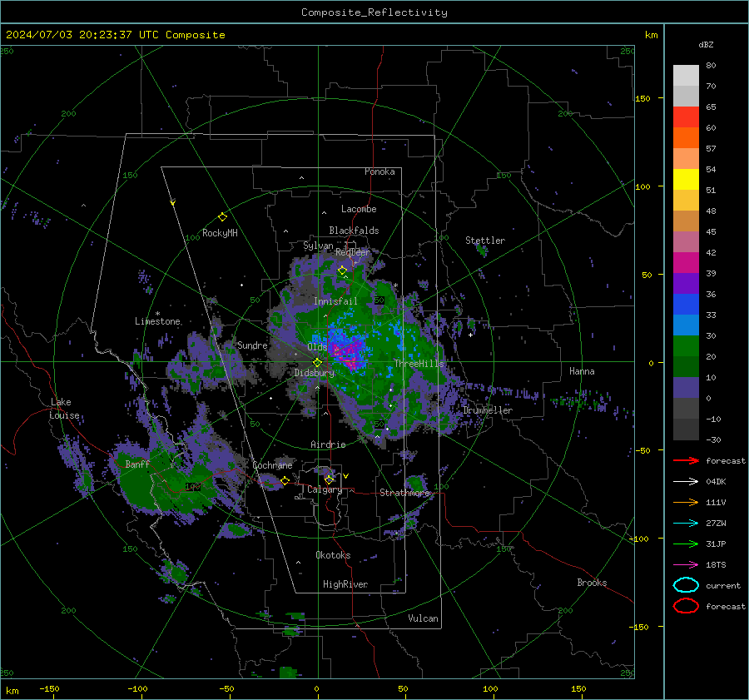Click the yellow diamond marker at Red Deer

pos(342,271)
